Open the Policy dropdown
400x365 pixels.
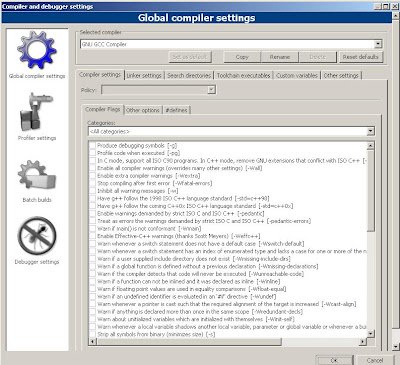pyautogui.click(x=211, y=90)
